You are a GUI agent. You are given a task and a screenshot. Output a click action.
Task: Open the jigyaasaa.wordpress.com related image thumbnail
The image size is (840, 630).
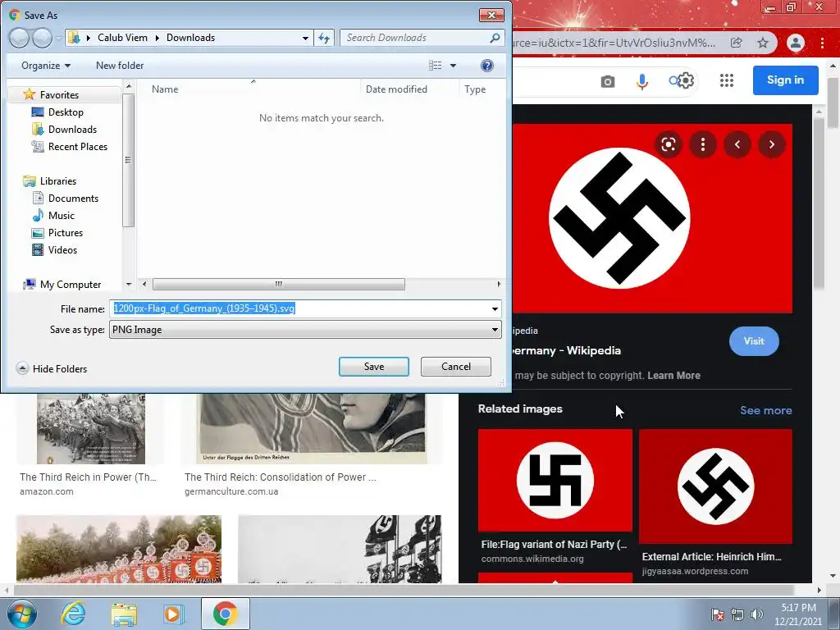tap(715, 486)
